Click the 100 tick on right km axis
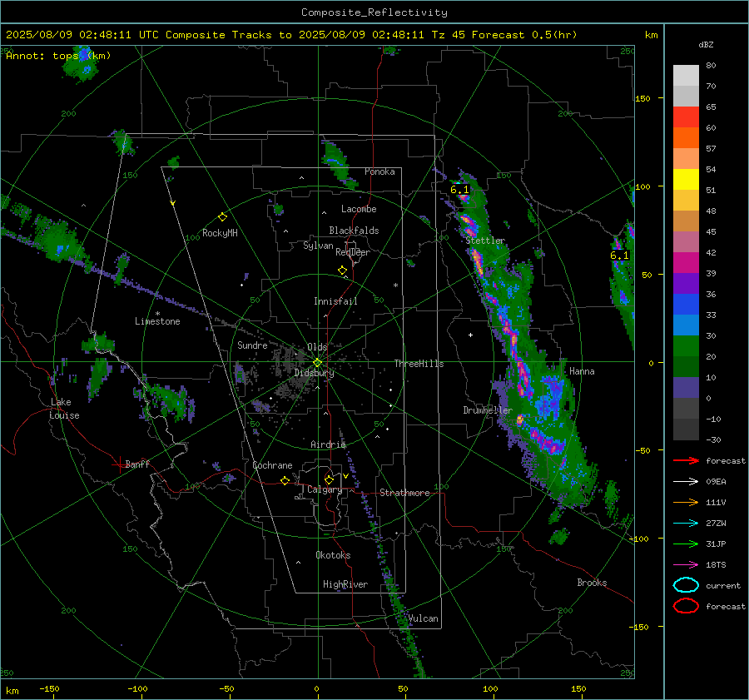 point(642,186)
